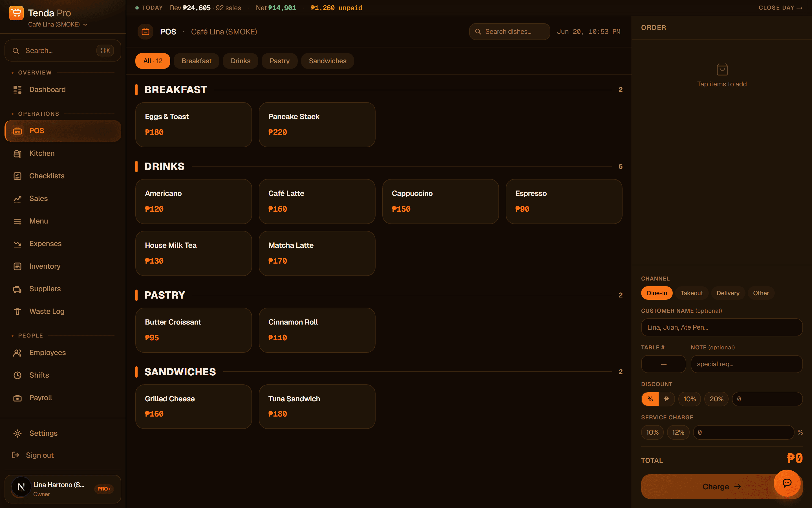Click Close Day link
The width and height of the screenshot is (812, 508).
780,8
